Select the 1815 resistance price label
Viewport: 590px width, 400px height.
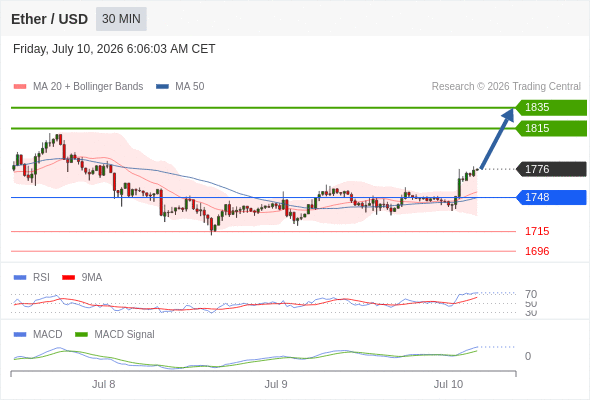[x=551, y=128]
